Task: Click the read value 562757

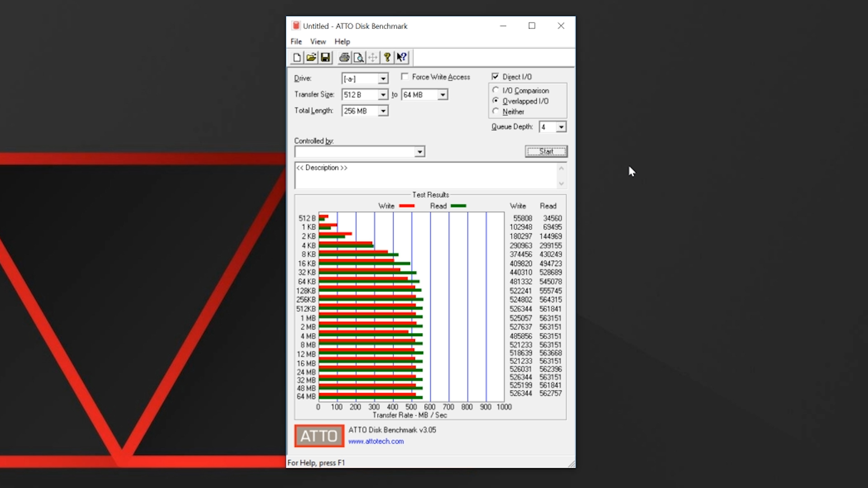Action: pos(551,393)
